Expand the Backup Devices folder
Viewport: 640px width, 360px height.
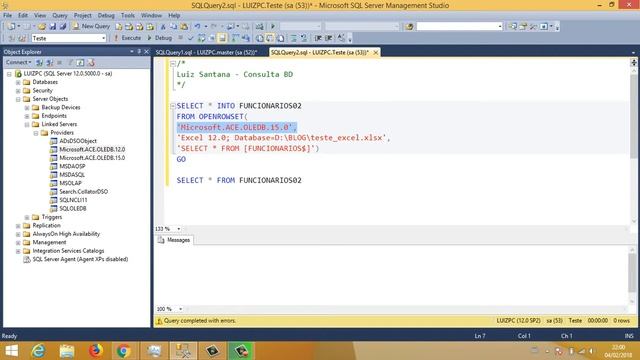point(27,107)
